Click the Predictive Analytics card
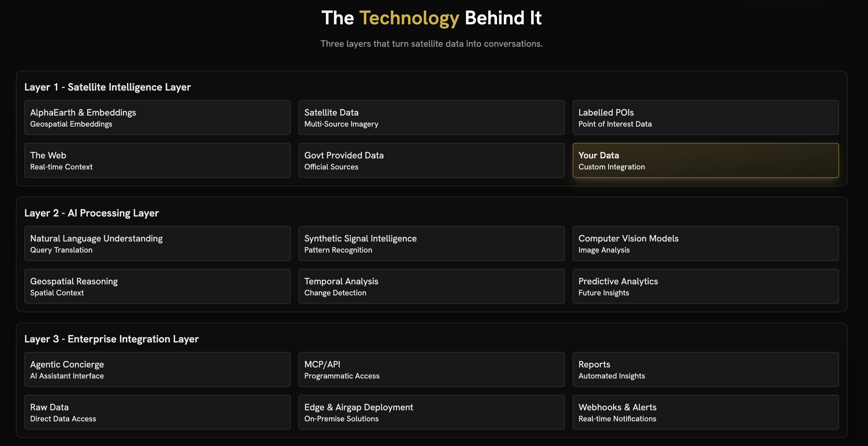This screenshot has width=868, height=446. [x=706, y=286]
